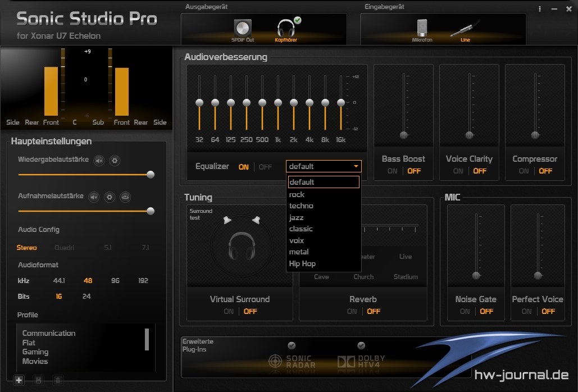Collapse the equalizer preset dropdown arrow
Screen dimensions: 578x392
click(x=356, y=166)
